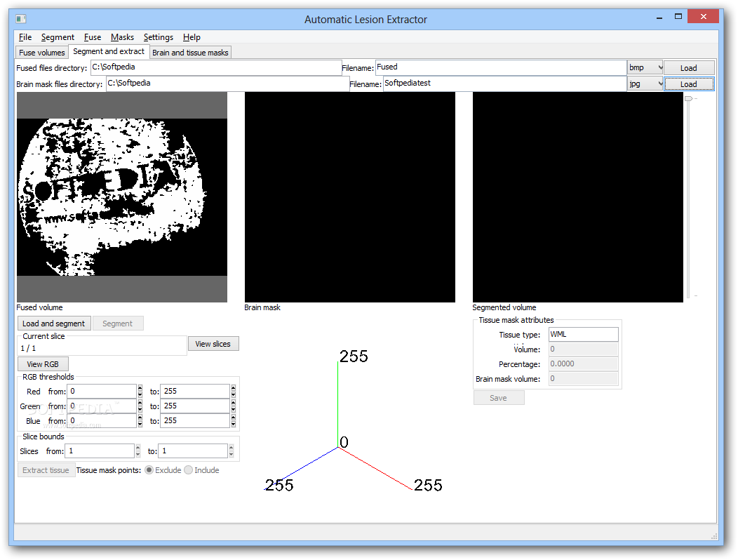Click the Load and segment button
This screenshot has height=560, width=738.
[x=54, y=324]
